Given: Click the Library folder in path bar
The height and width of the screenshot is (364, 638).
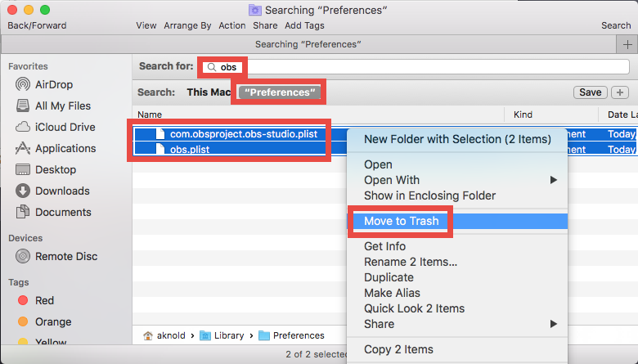Looking at the screenshot, I should (x=229, y=335).
